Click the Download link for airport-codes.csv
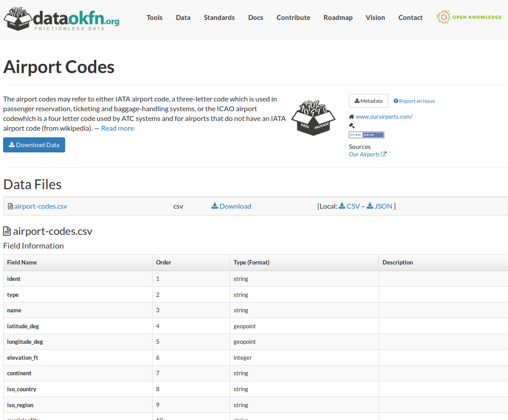The width and height of the screenshot is (508, 420). point(231,206)
